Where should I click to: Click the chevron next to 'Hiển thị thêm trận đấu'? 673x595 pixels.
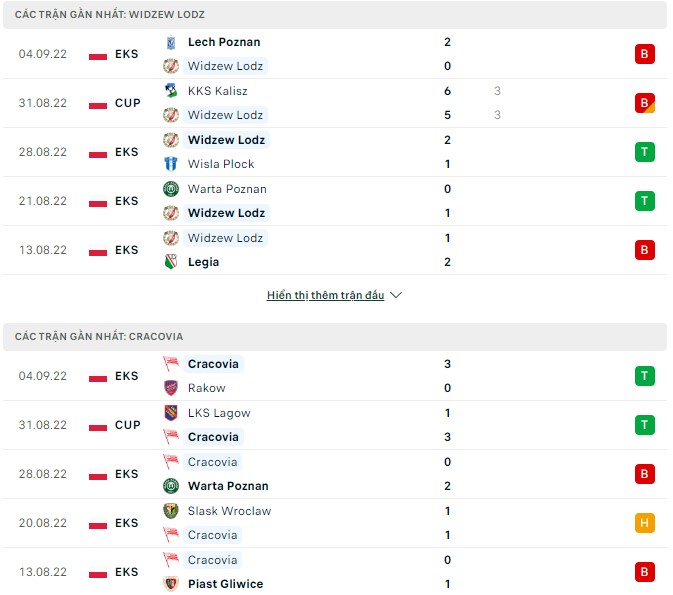click(x=396, y=296)
